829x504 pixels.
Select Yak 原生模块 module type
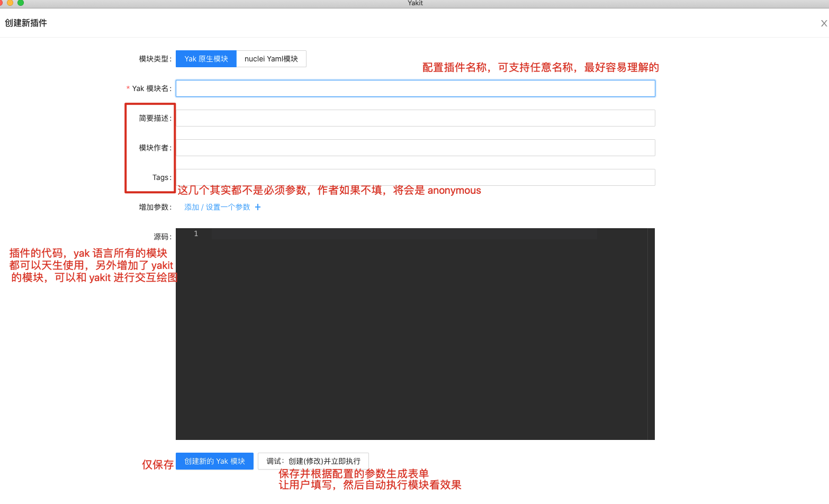[206, 59]
